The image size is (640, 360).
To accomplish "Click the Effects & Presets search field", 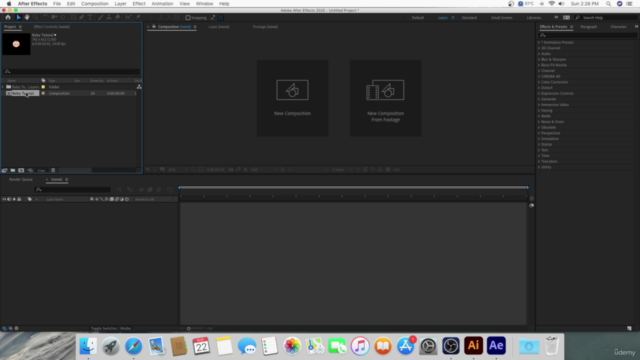I will click(x=587, y=35).
